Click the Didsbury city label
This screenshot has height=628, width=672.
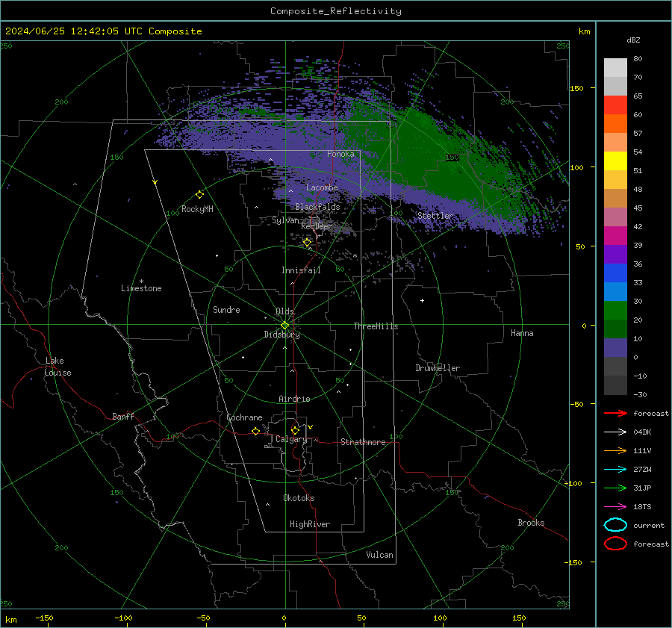(x=281, y=335)
